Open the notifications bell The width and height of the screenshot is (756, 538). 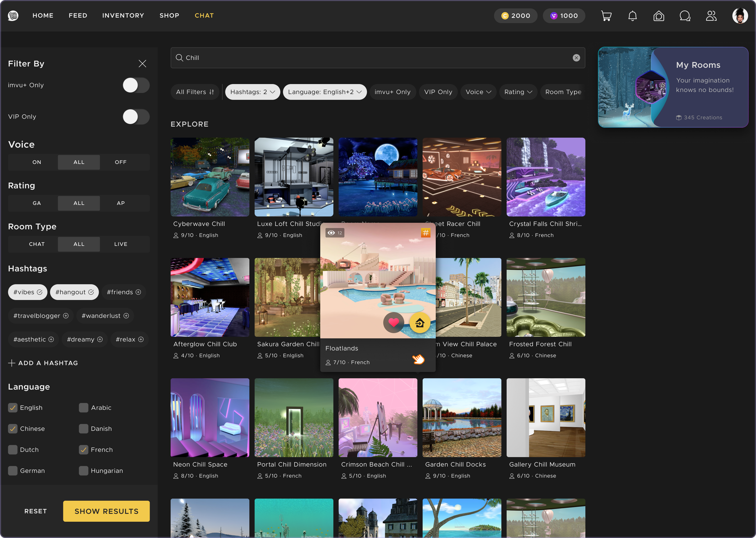click(x=632, y=16)
